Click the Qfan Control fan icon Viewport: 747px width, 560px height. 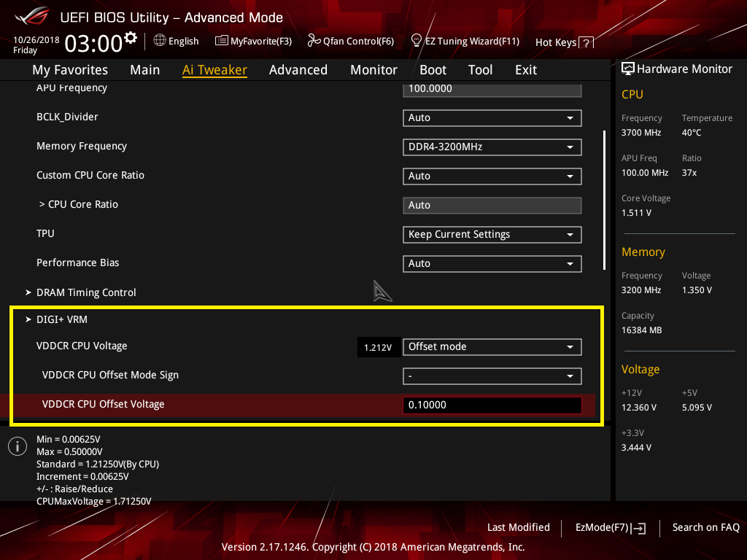[x=314, y=41]
